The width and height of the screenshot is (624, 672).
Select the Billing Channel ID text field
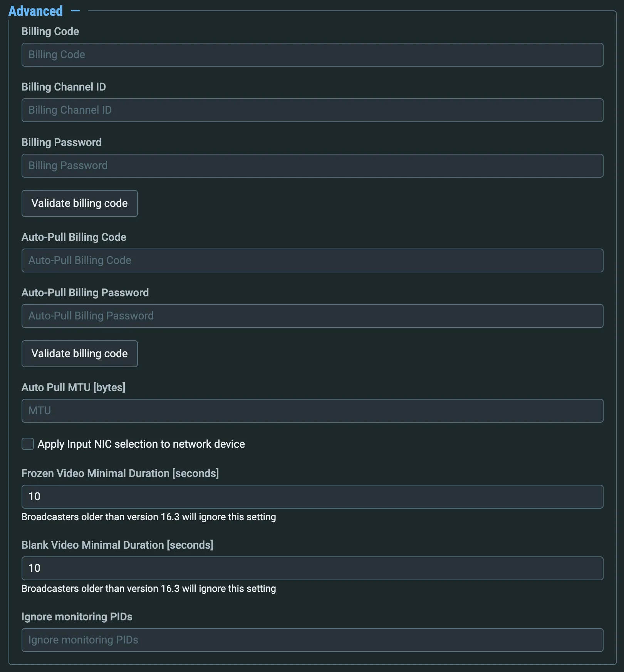(x=312, y=110)
